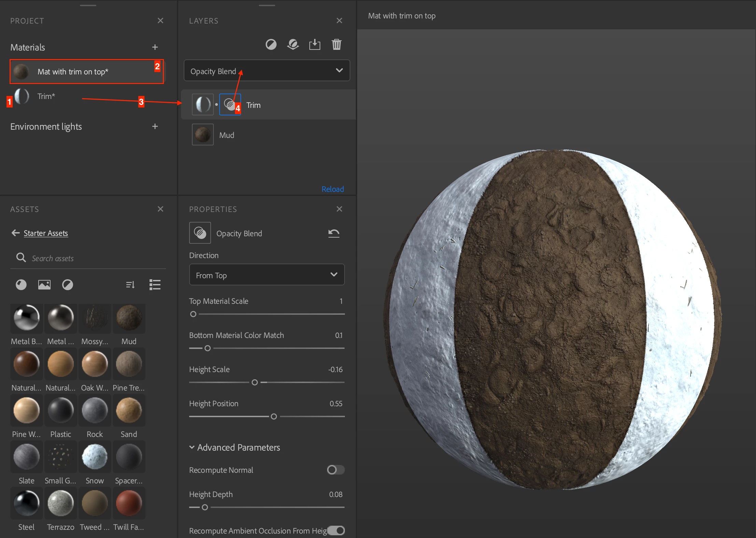
Task: Click the delete layer trash icon
Action: point(336,44)
